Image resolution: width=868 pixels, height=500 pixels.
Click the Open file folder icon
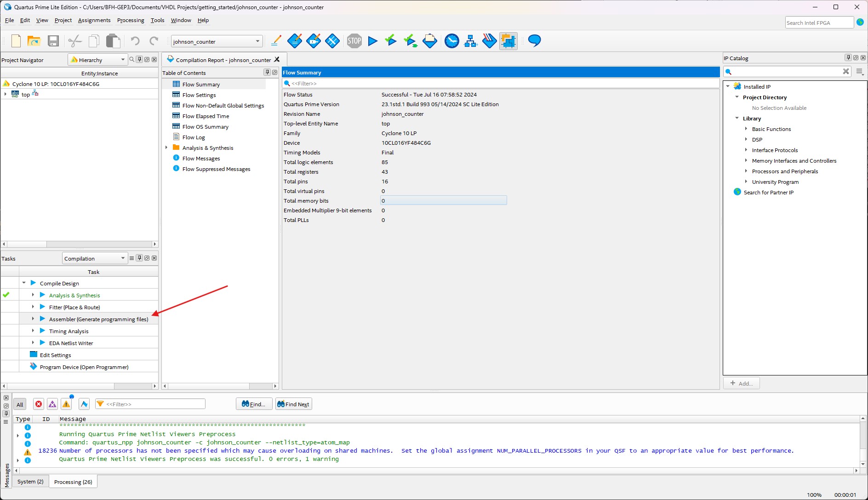coord(34,41)
